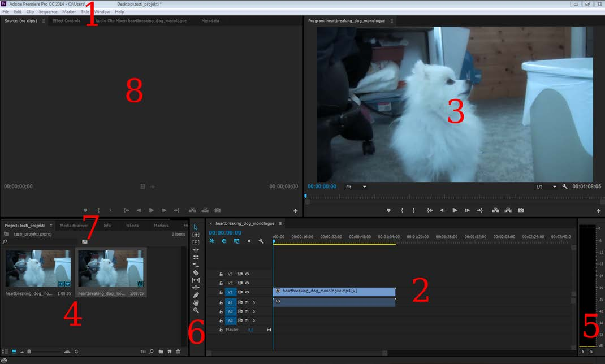Click the Project panel thumbnail zoom slider
Image resolution: width=605 pixels, height=364 pixels.
pyautogui.click(x=29, y=352)
